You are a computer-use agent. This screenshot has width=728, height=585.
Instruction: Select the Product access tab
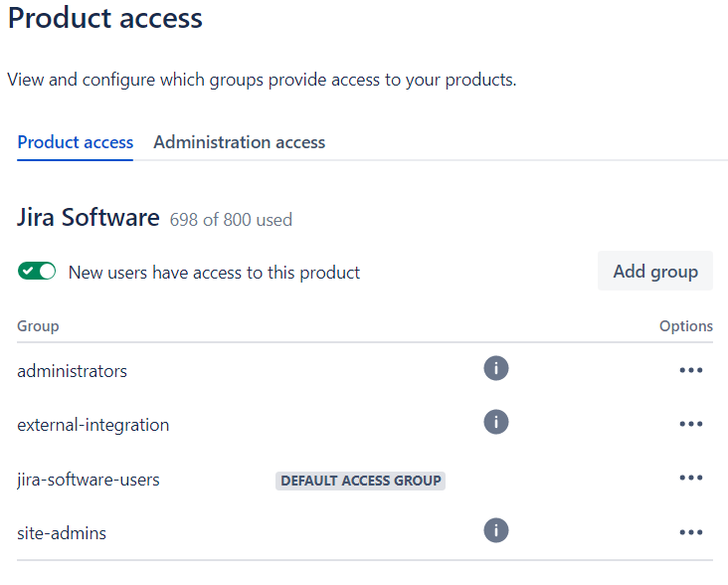click(76, 142)
